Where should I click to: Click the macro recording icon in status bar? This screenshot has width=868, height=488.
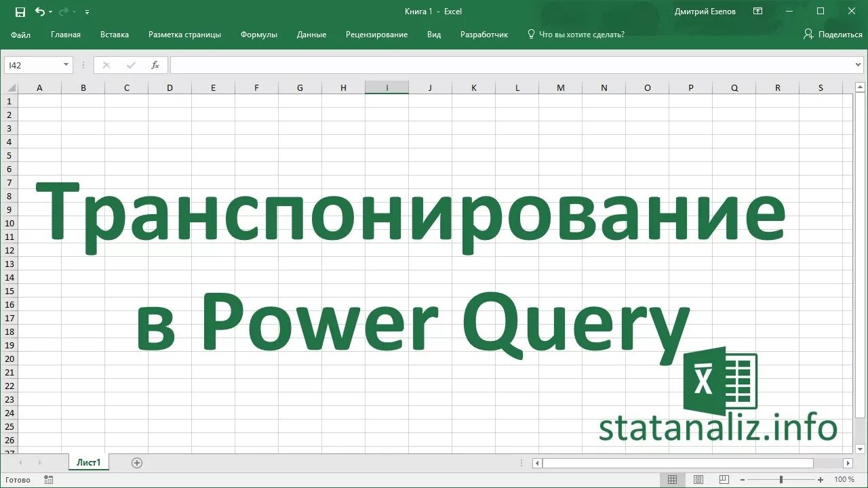48,480
